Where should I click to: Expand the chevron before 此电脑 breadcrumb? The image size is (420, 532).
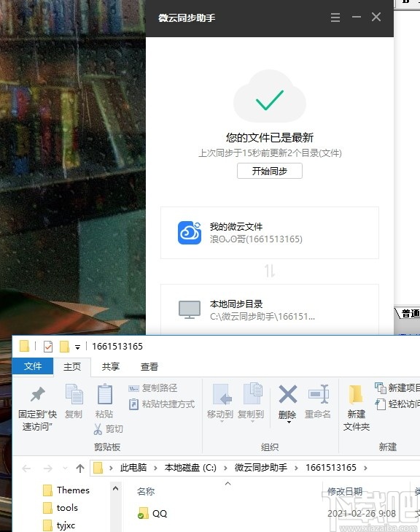111,469
